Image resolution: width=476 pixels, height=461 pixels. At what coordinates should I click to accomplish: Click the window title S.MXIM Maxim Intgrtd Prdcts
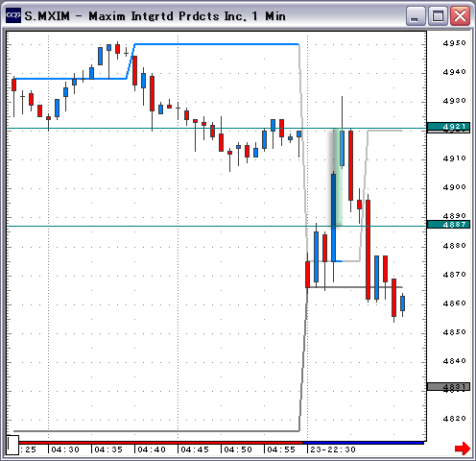(x=155, y=16)
